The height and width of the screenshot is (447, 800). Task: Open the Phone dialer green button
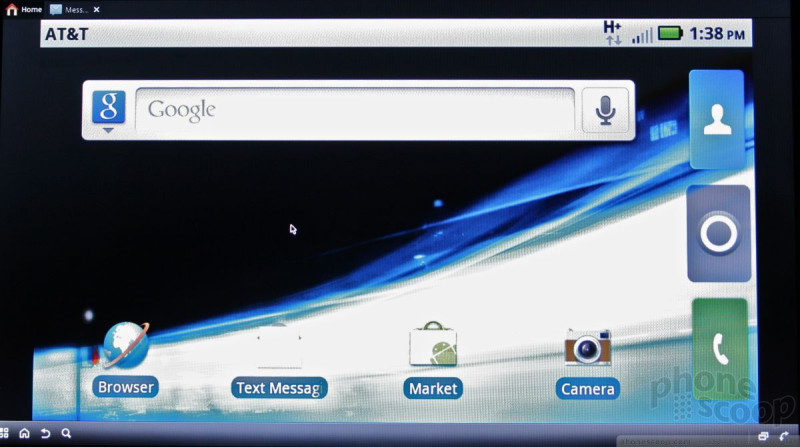click(720, 349)
